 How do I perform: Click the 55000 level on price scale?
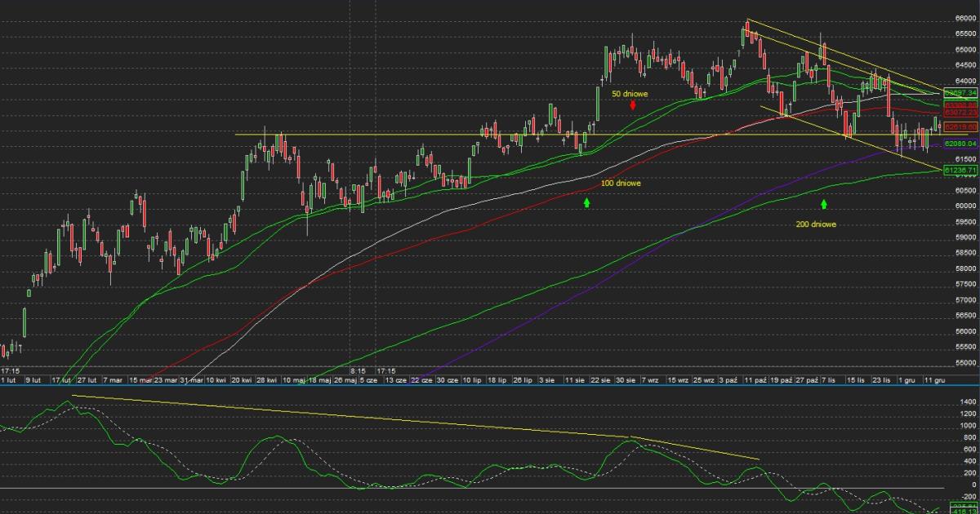pos(965,363)
